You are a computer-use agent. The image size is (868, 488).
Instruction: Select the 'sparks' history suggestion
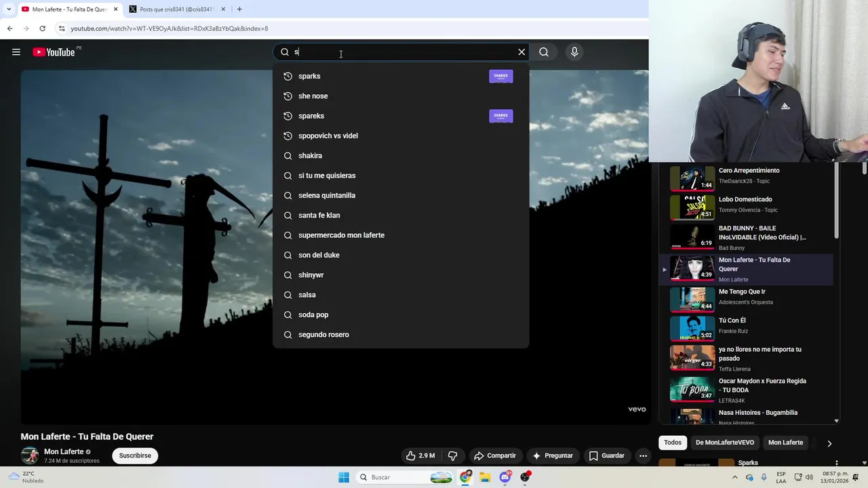(x=401, y=76)
